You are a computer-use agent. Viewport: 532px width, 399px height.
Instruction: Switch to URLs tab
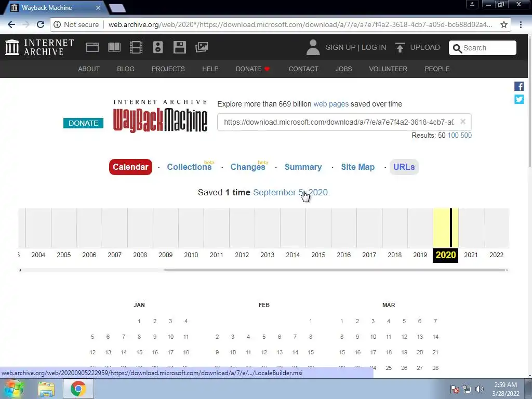tap(404, 167)
